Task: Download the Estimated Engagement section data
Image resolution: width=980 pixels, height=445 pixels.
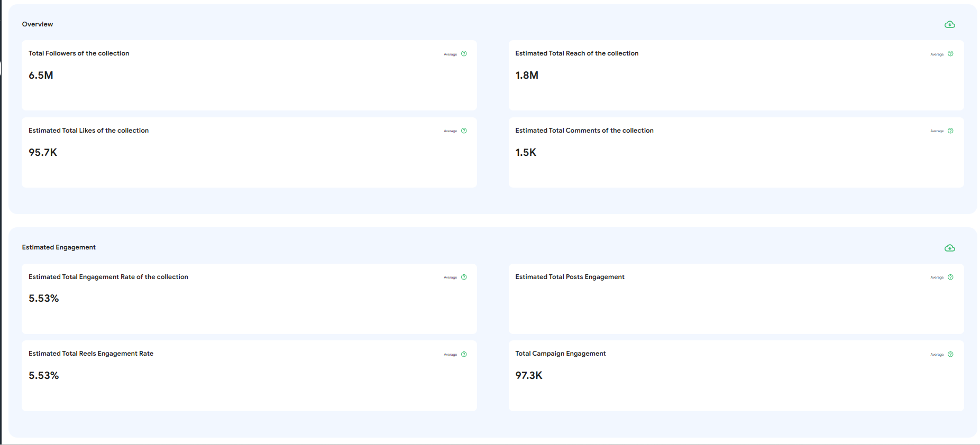Action: tap(949, 248)
